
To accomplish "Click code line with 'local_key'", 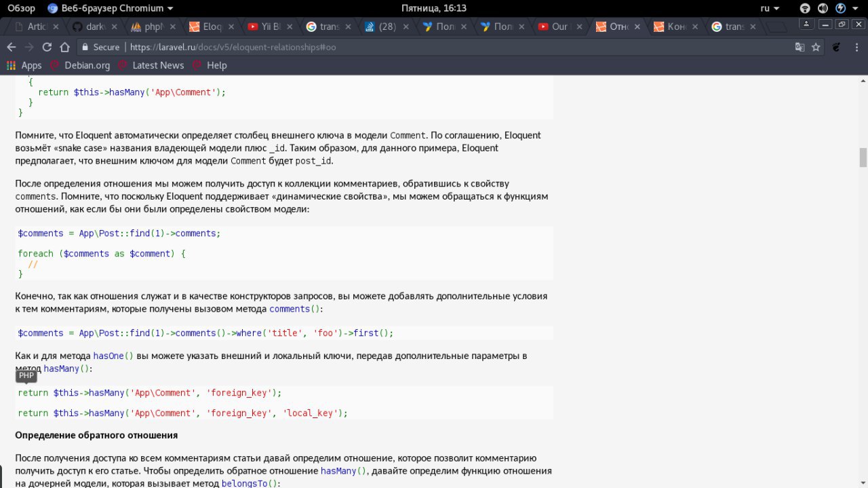I will click(x=183, y=413).
